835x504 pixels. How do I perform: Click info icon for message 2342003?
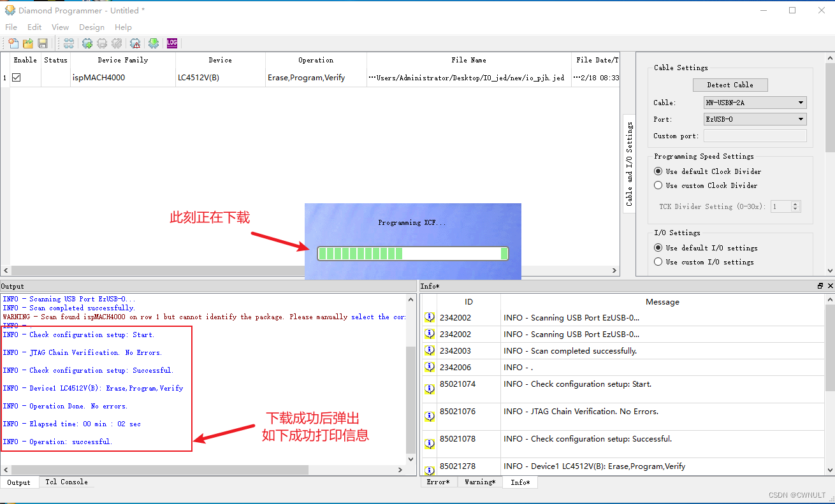coord(430,351)
